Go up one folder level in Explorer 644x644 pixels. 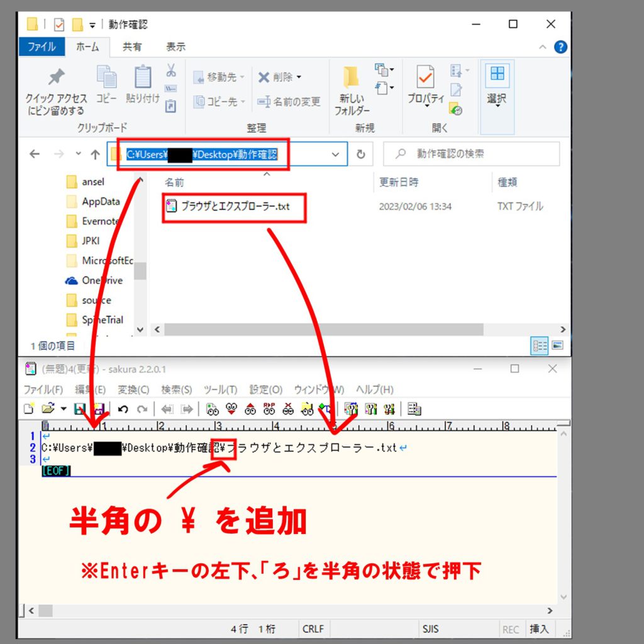96,155
